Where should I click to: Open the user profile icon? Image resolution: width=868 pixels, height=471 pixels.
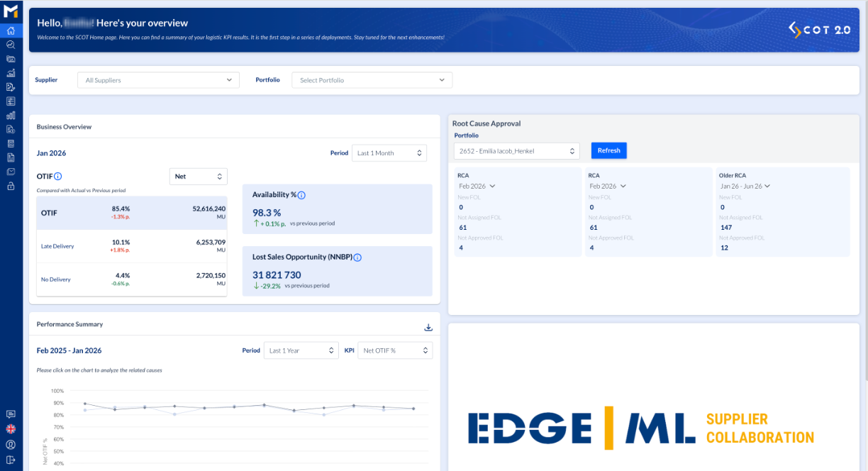click(11, 445)
